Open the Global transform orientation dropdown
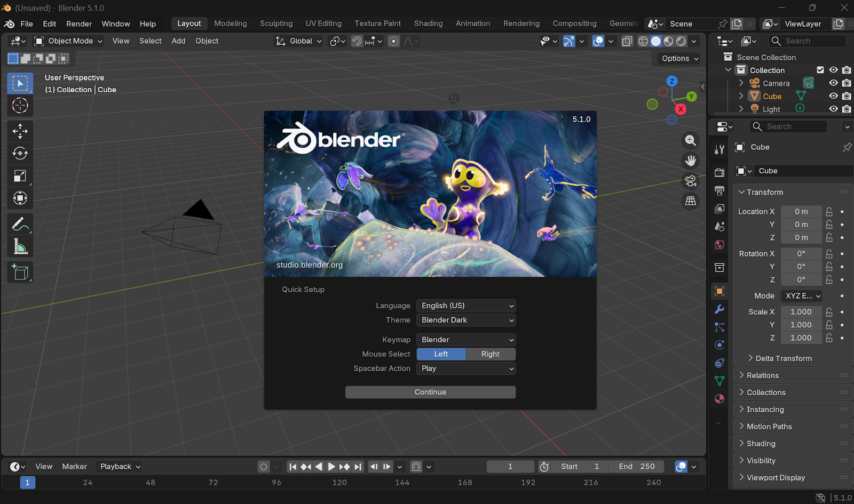 pos(298,41)
